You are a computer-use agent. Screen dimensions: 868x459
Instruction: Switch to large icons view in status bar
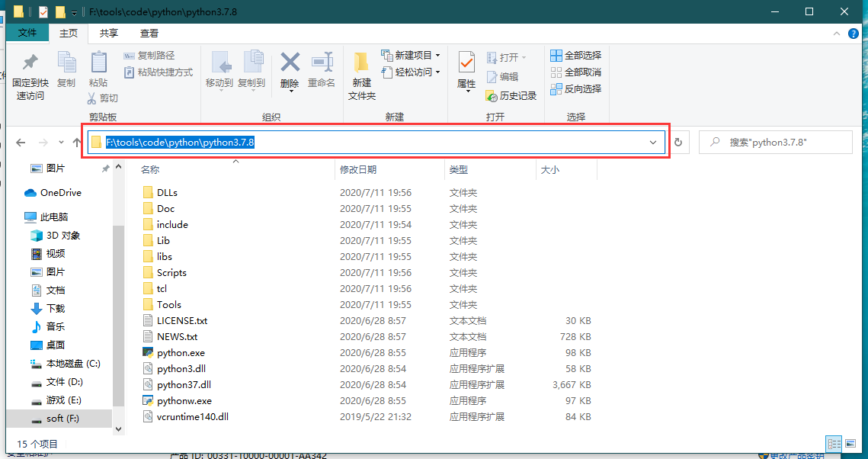[x=850, y=444]
